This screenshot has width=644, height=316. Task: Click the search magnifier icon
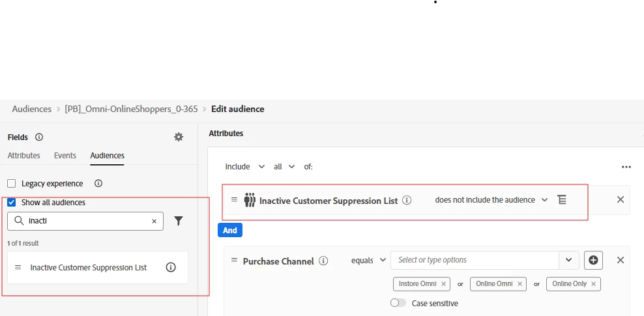(x=19, y=221)
